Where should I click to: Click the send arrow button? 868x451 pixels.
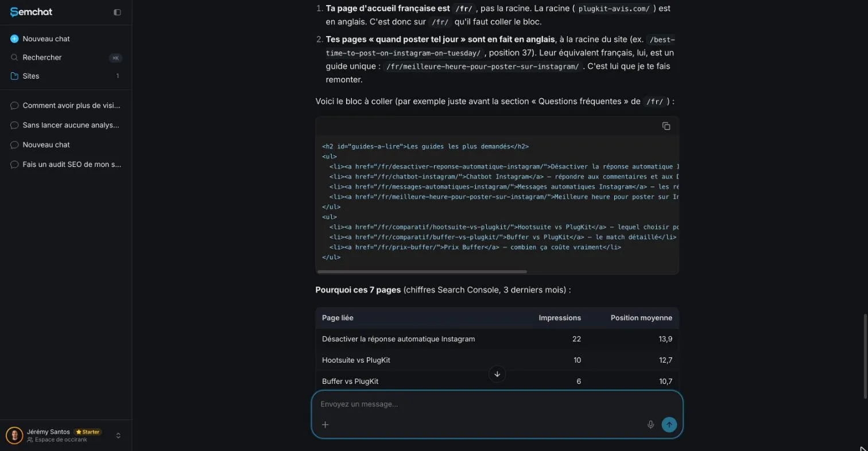click(669, 425)
